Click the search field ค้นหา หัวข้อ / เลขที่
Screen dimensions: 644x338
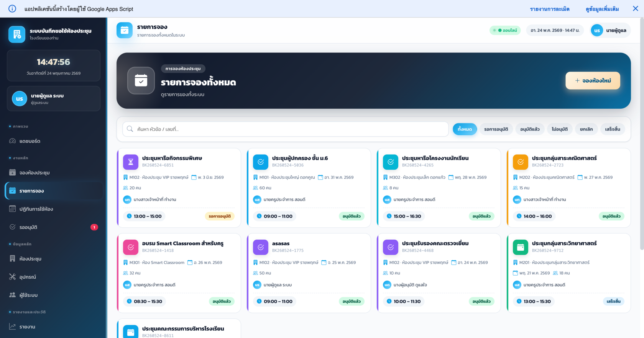[285, 129]
